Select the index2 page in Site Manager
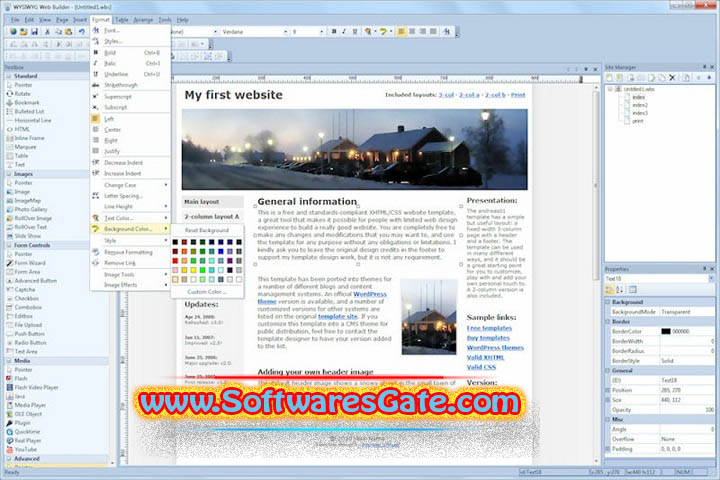This screenshot has height=480, width=720. [x=640, y=105]
